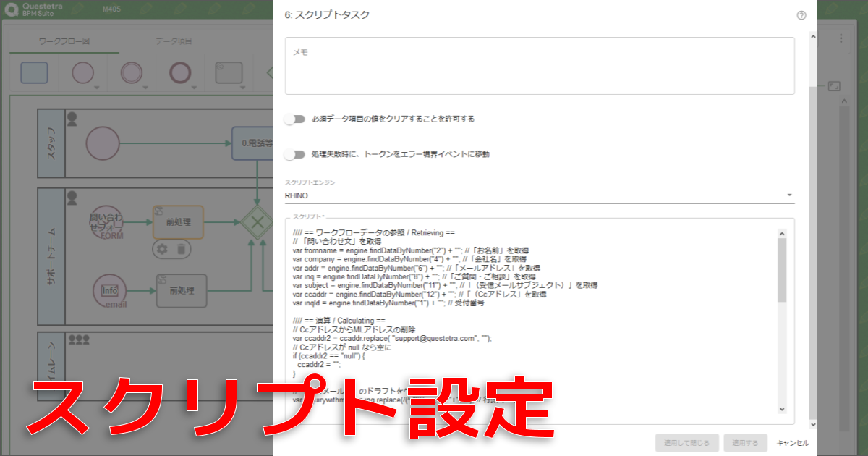868x456 pixels.
Task: Open the three-dot more options menu
Action: click(x=841, y=38)
